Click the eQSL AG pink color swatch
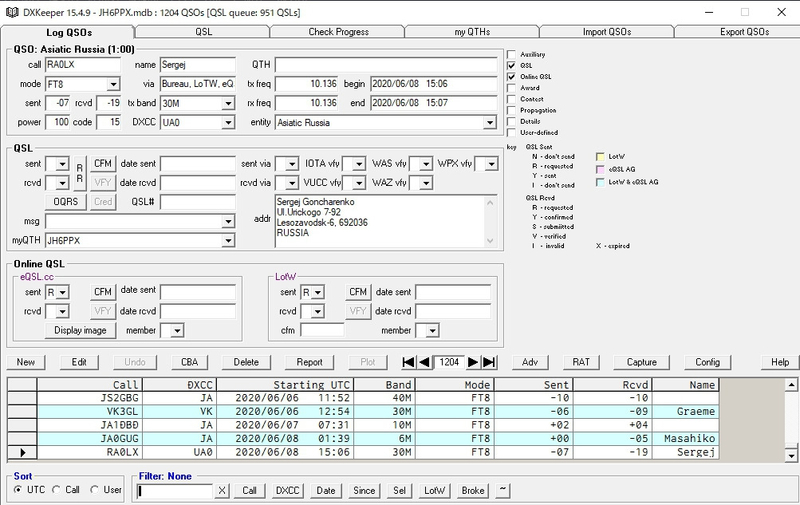Screen dimensions: 800x505 point(600,169)
